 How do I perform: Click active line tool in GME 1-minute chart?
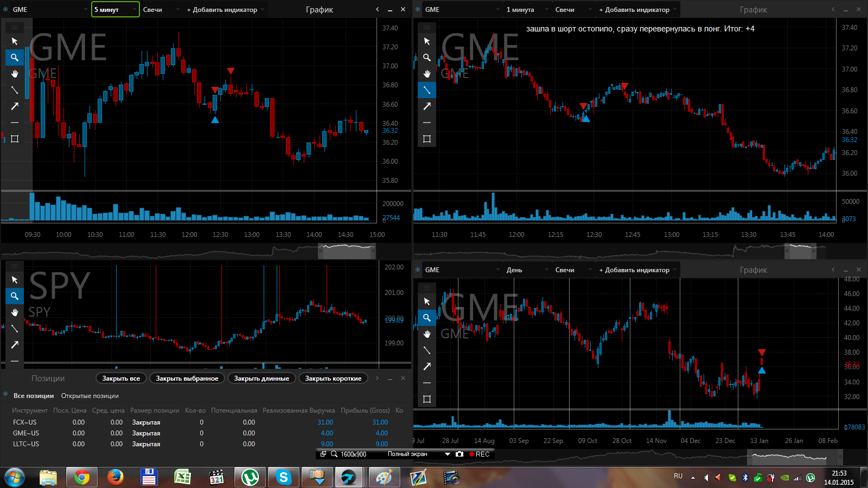coord(427,90)
